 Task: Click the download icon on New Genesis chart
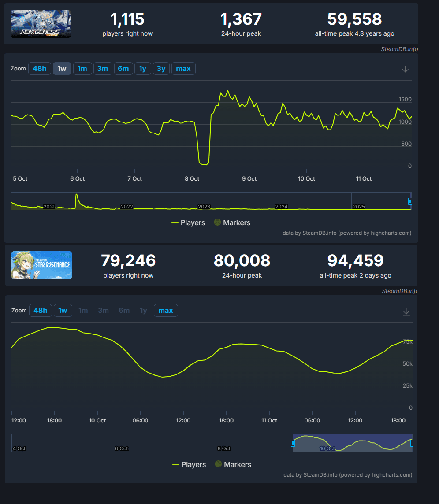click(x=406, y=70)
